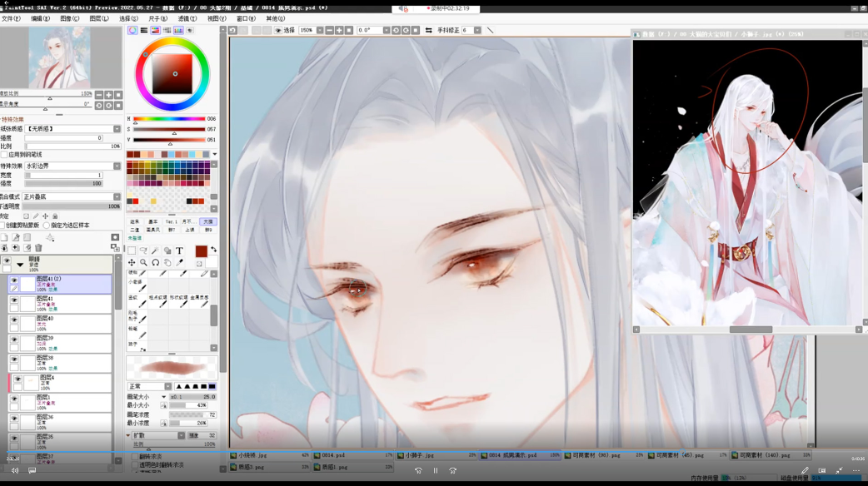Select the 上课 brush group tab
The height and width of the screenshot is (486, 868).
tap(190, 230)
